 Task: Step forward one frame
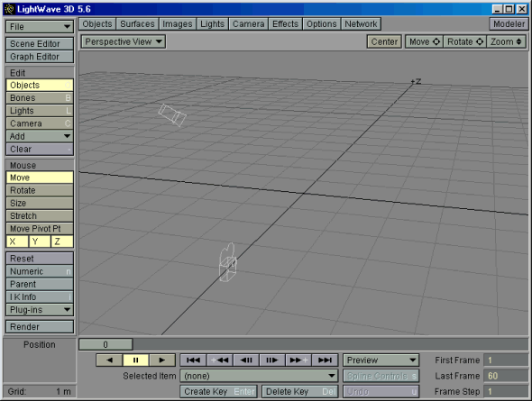[272, 360]
